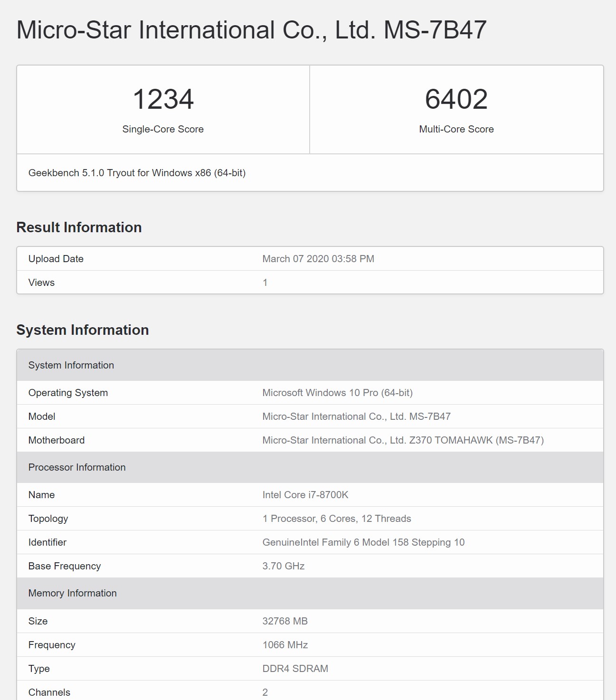This screenshot has width=616, height=700.
Task: Select the 1066 MHz memory frequency value
Action: 285,645
